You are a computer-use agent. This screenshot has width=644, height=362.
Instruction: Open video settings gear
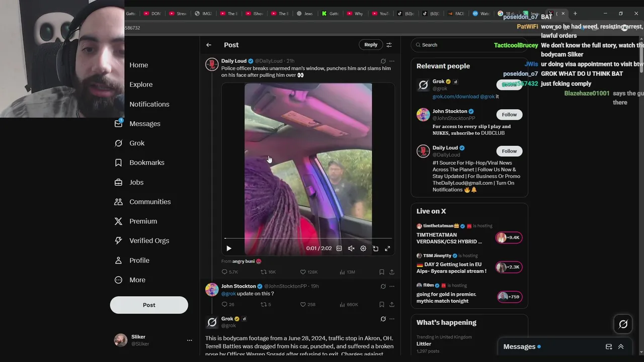(x=363, y=248)
